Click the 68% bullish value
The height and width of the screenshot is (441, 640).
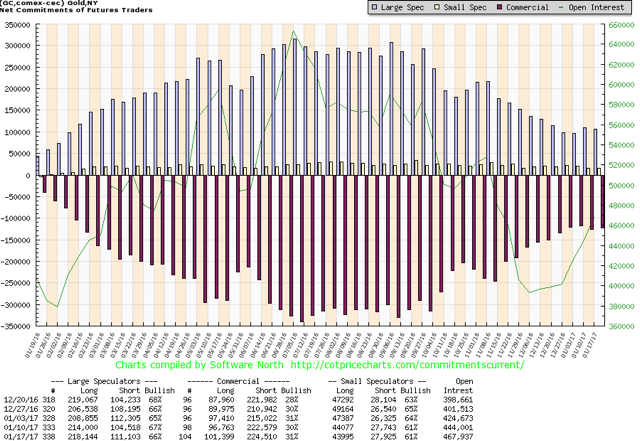[x=156, y=400]
